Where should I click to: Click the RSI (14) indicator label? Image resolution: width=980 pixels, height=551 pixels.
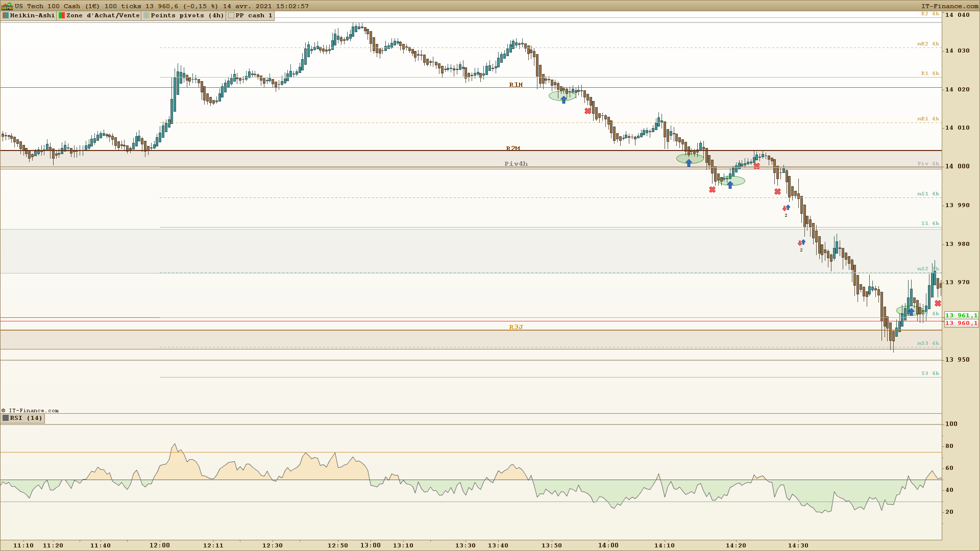pos(26,418)
